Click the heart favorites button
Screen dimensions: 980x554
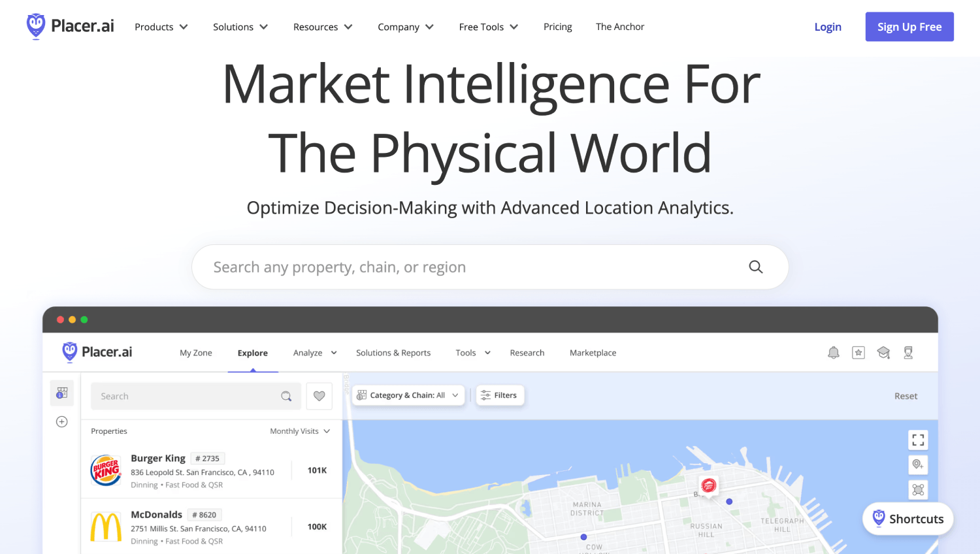pyautogui.click(x=319, y=396)
